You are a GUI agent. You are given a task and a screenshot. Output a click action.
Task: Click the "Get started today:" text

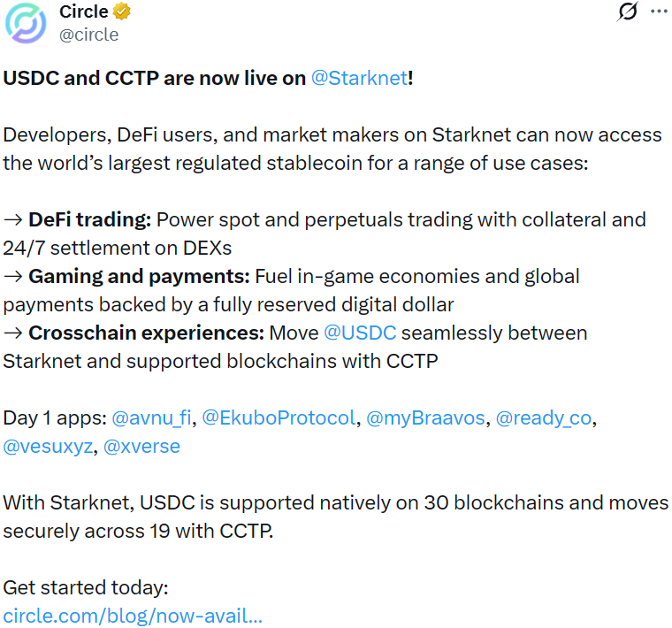[x=85, y=587]
